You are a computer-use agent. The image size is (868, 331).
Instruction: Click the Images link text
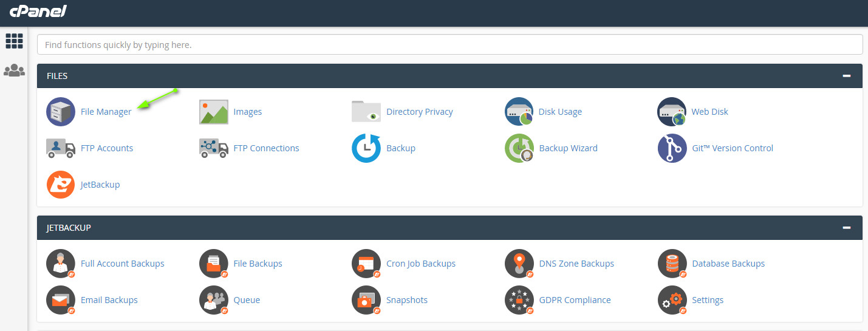pyautogui.click(x=248, y=112)
